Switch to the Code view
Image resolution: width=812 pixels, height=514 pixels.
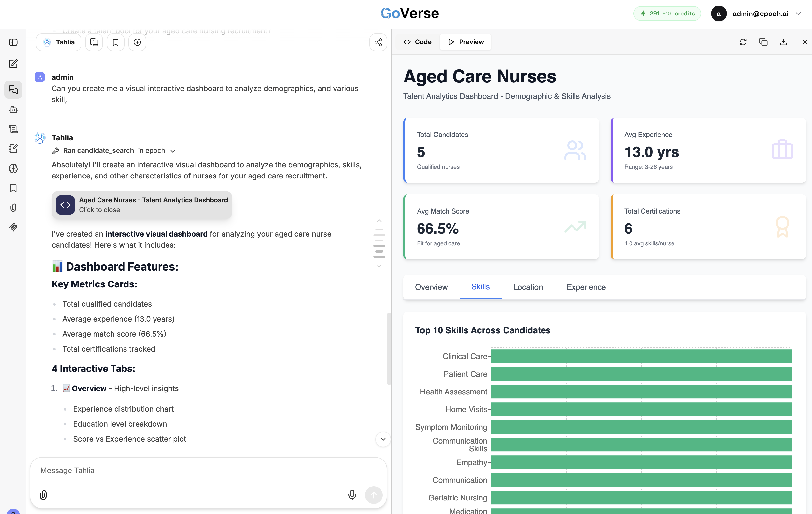coord(418,42)
